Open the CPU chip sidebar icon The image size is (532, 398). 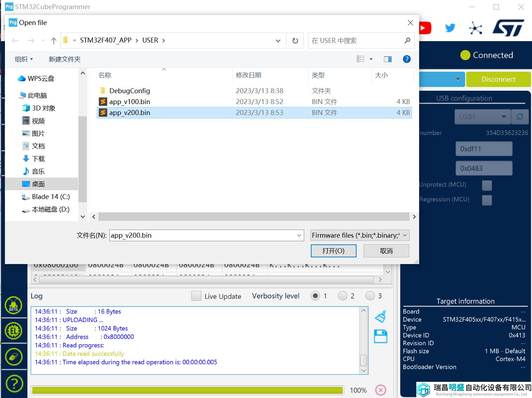[x=14, y=331]
